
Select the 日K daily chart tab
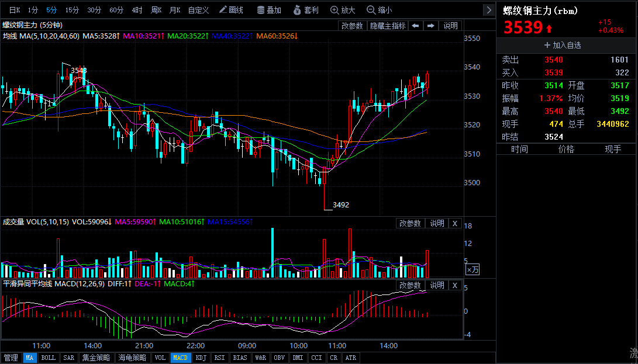pyautogui.click(x=14, y=10)
